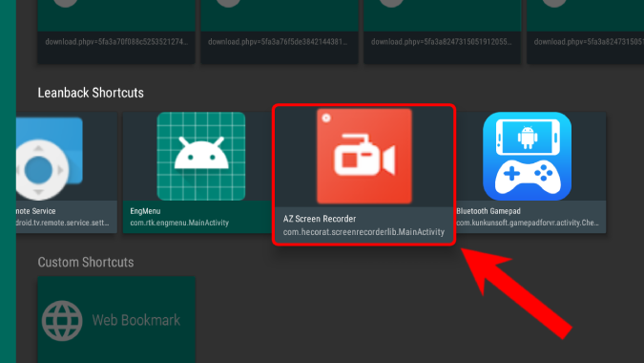Screen dimensions: 644x363
Task: Open the download.phpv=5fa3a70f088c5253521274 file card
Action: point(116,32)
